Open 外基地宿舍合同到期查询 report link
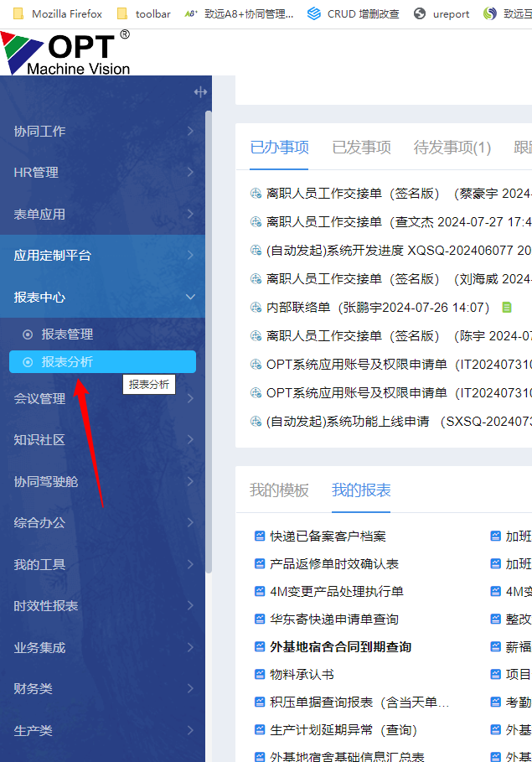This screenshot has height=762, width=532. click(340, 647)
